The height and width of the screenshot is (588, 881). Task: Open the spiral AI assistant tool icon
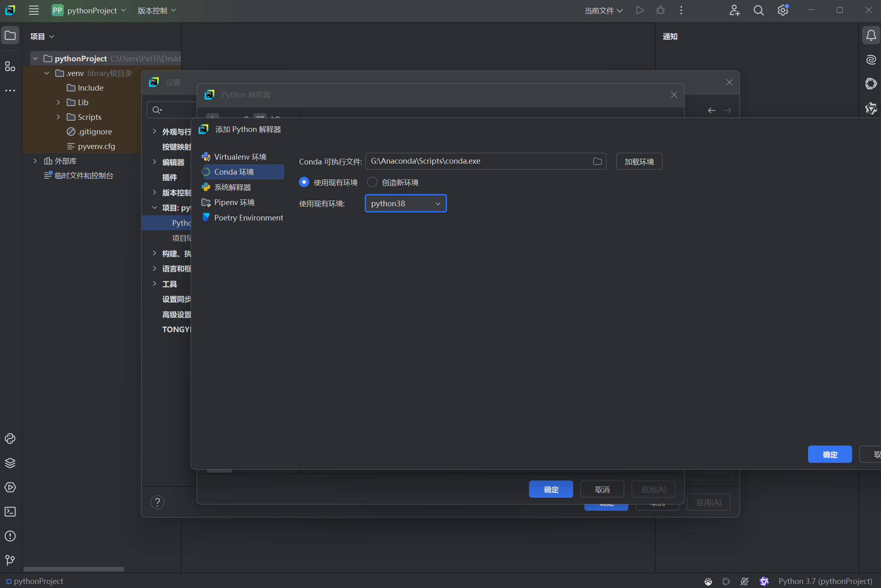click(871, 60)
